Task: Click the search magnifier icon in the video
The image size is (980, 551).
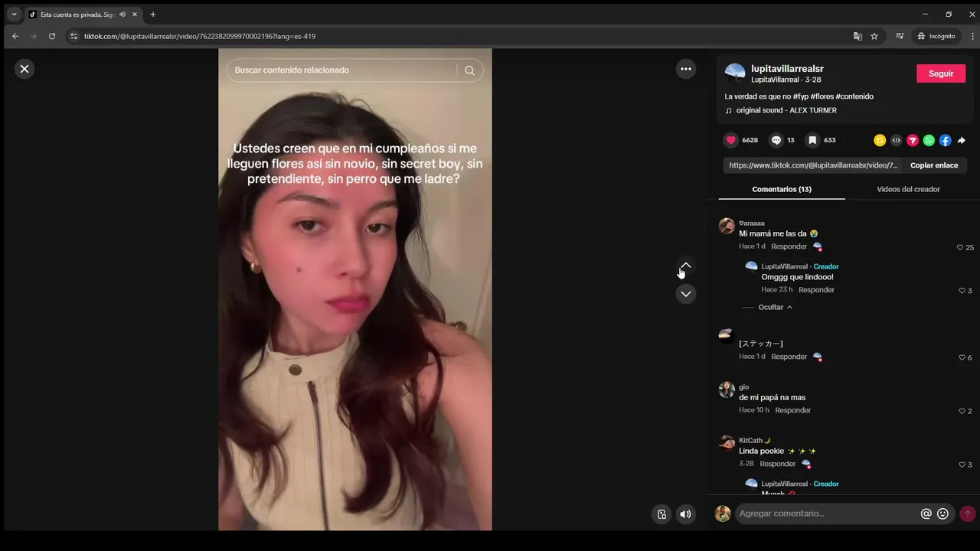Action: click(x=469, y=70)
